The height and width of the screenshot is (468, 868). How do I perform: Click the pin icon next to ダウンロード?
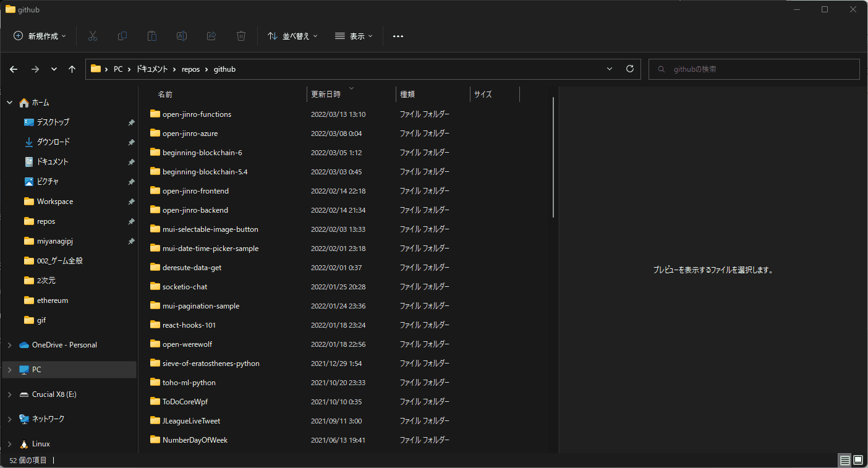(131, 142)
